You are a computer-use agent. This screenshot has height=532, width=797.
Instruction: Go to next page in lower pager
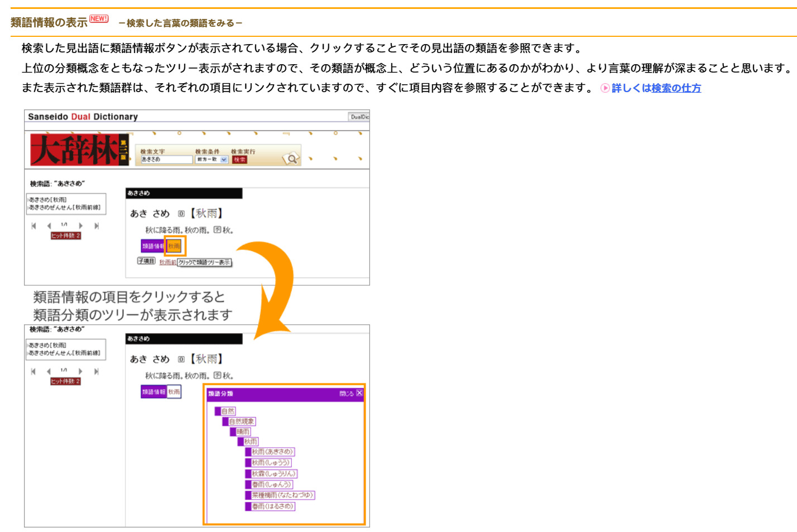point(81,371)
